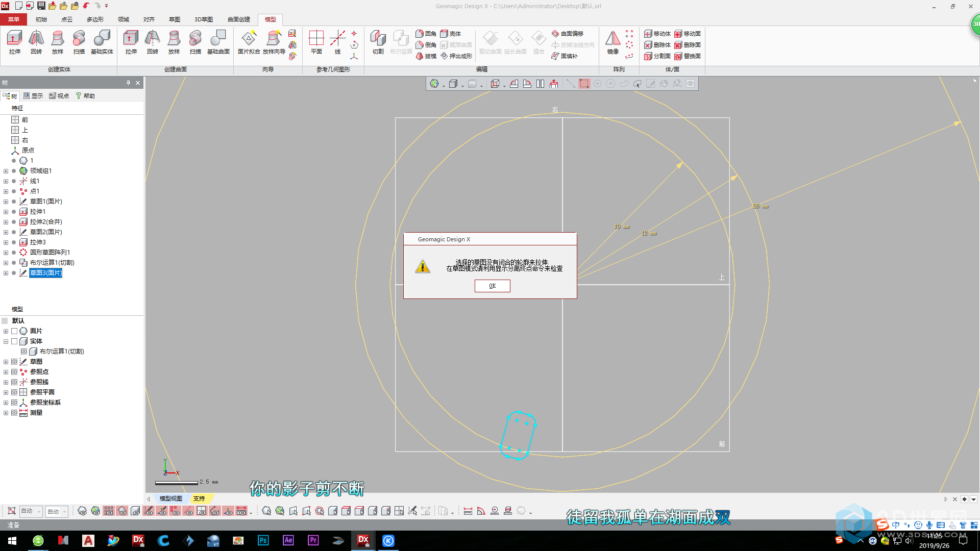Screen dimensions: 980x551
Task: Select the surface Revolve tool in 创建曲面
Action: point(153,42)
